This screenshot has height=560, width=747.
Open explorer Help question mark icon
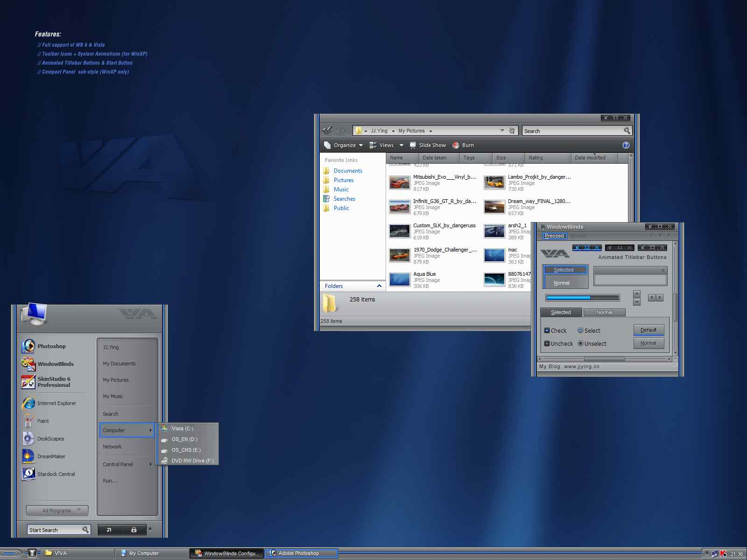coord(626,145)
